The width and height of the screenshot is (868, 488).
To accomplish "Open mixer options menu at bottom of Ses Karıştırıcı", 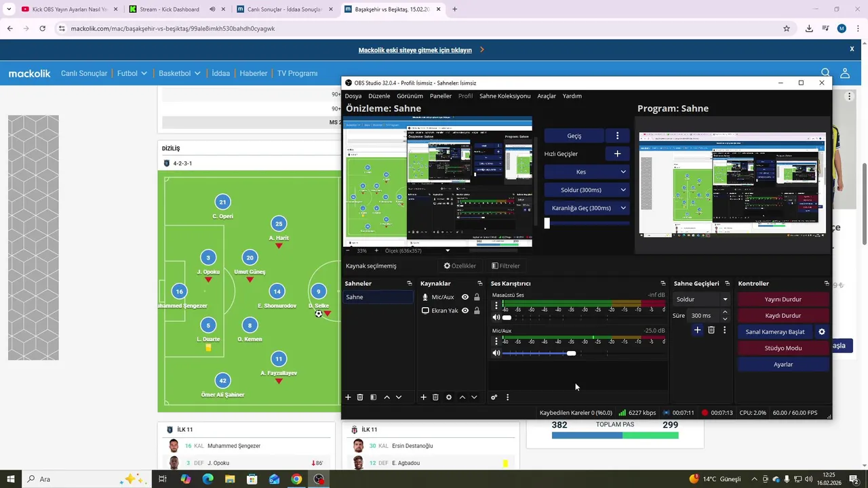I will 507,397.
